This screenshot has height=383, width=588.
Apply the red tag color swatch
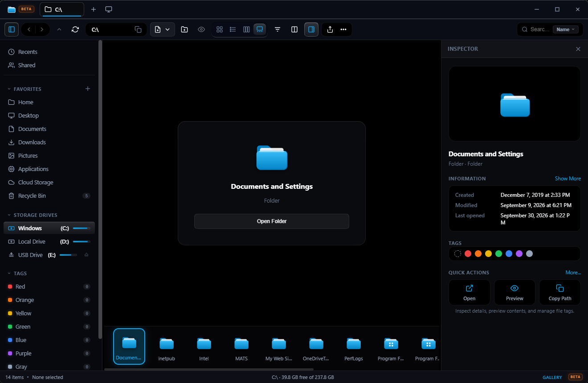468,253
